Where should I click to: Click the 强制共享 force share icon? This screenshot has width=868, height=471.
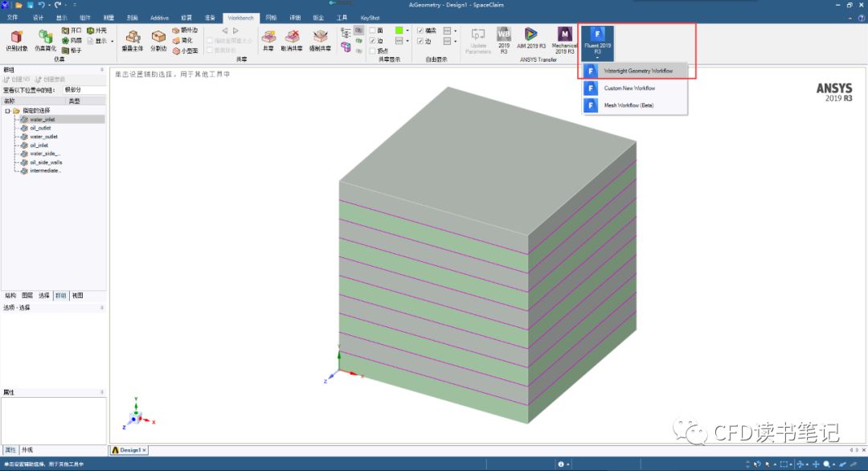[320, 37]
